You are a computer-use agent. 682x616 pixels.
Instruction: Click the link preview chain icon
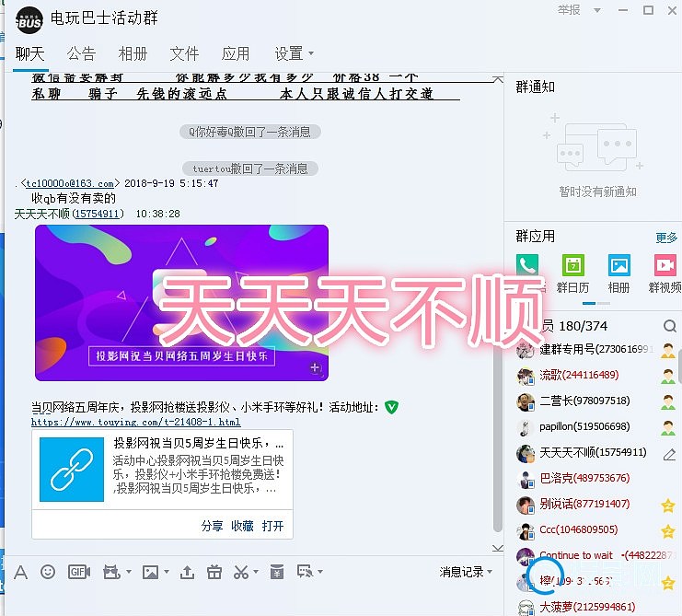[72, 470]
